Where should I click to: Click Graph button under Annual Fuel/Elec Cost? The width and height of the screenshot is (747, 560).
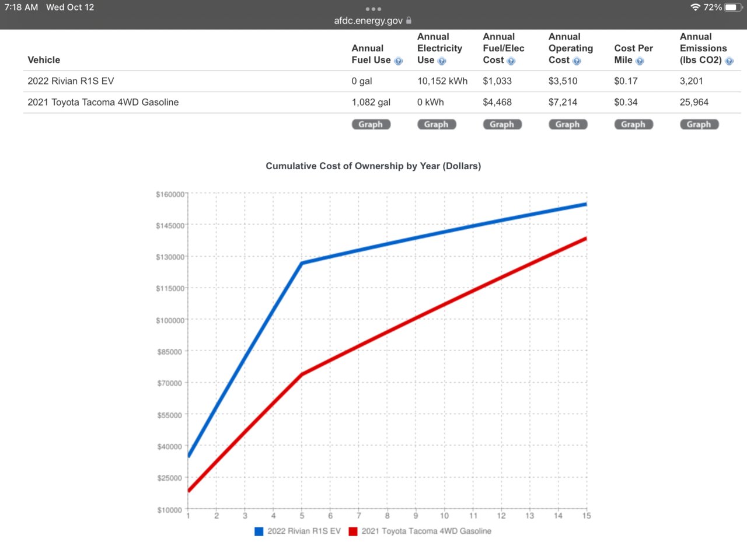pos(502,124)
